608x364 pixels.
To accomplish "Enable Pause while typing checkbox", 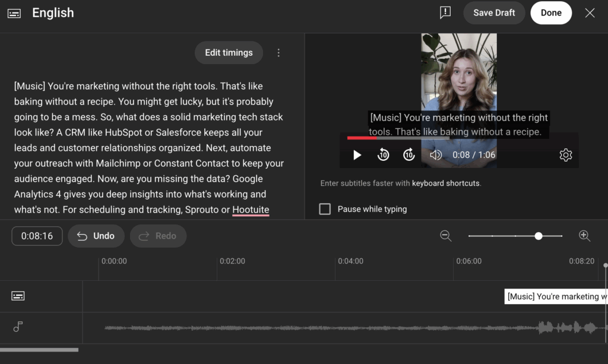I will coord(325,209).
